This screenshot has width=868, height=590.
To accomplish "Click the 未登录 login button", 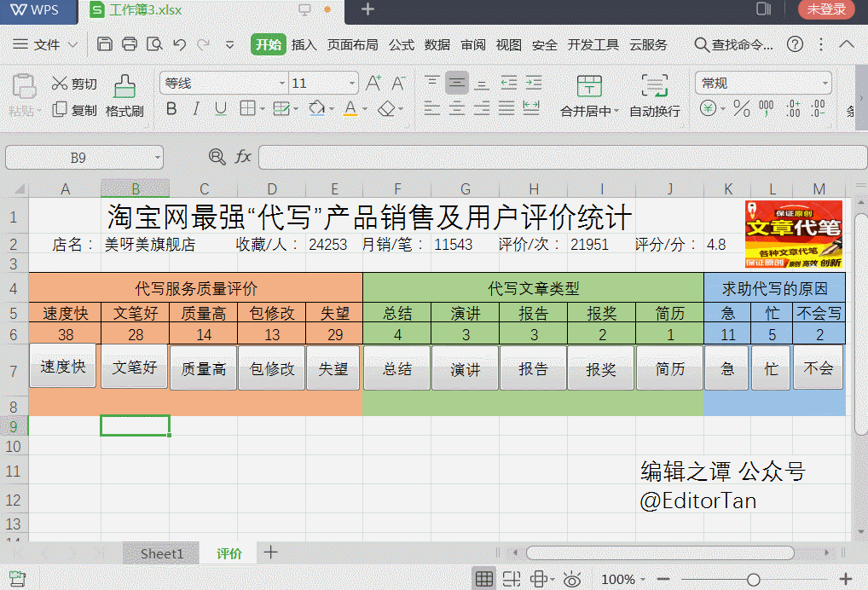I will coord(826,9).
